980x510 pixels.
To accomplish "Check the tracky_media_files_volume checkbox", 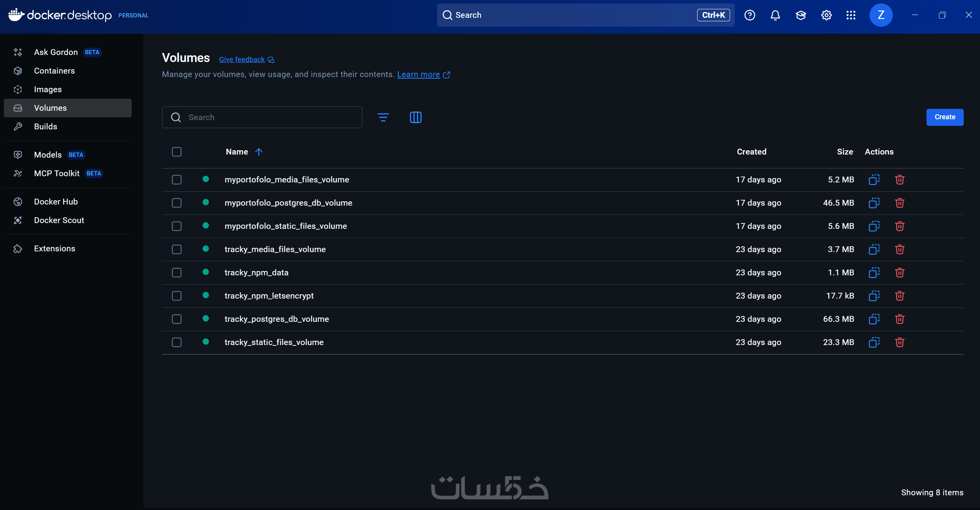I will [x=177, y=249].
